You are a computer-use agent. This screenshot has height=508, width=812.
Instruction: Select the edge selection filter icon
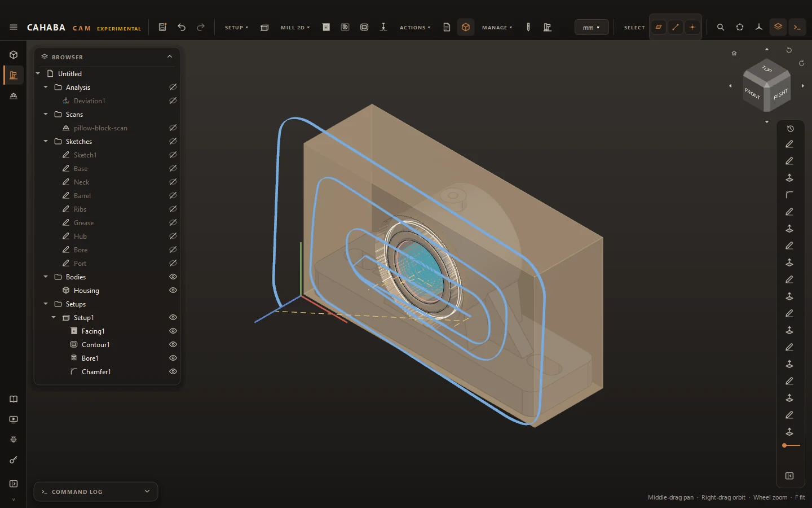[x=676, y=27]
